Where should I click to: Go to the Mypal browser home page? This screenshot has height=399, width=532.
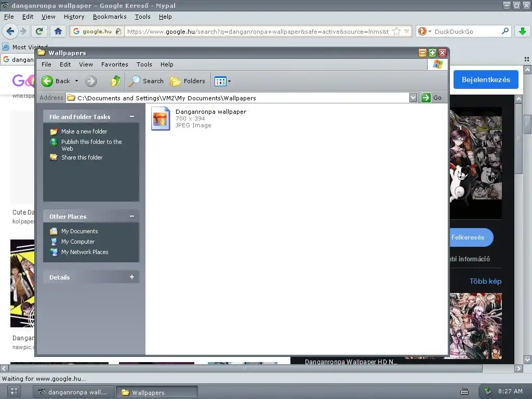point(58,32)
